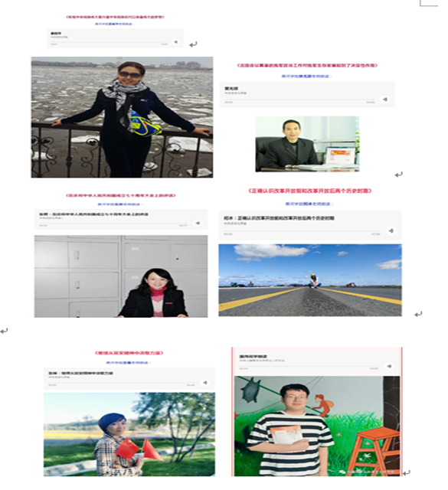Select photo of woman before file cabinets
This screenshot has width=448, height=490.
point(121,276)
